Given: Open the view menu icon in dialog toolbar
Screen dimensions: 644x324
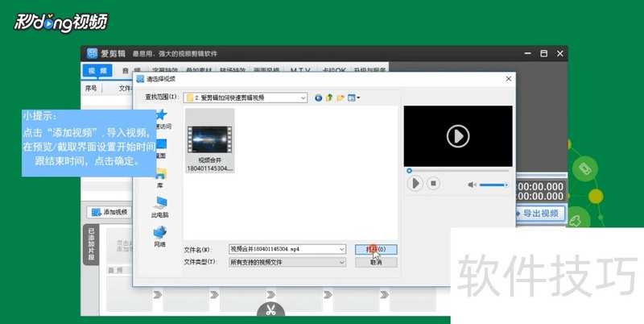Looking at the screenshot, I should (353, 98).
